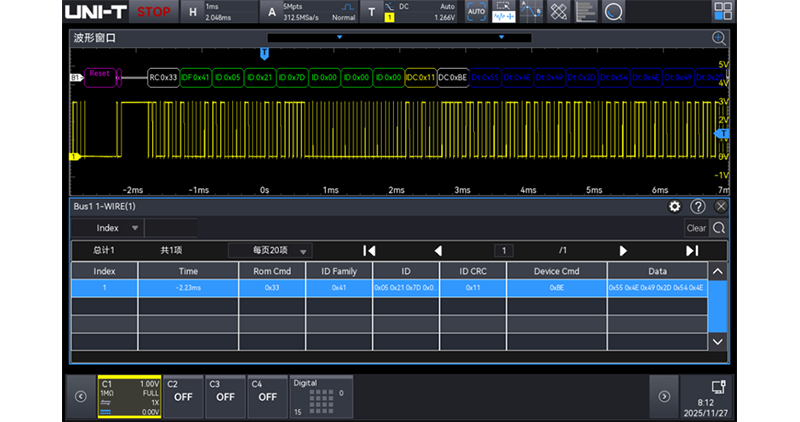Click the trigger level T marker on right

(722, 134)
